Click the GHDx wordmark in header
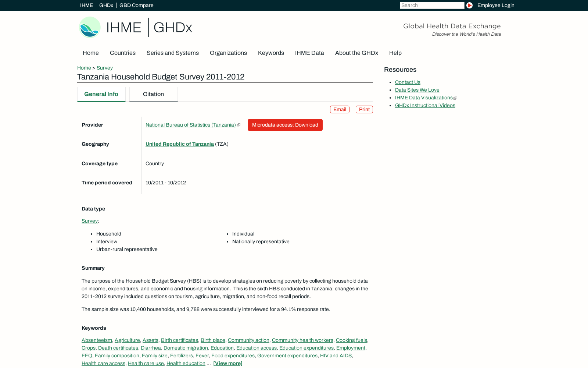This screenshot has height=368, width=588. coord(173,27)
